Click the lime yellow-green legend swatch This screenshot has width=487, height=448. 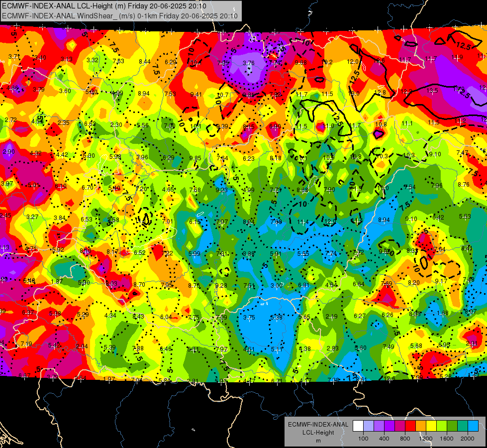(x=442, y=426)
